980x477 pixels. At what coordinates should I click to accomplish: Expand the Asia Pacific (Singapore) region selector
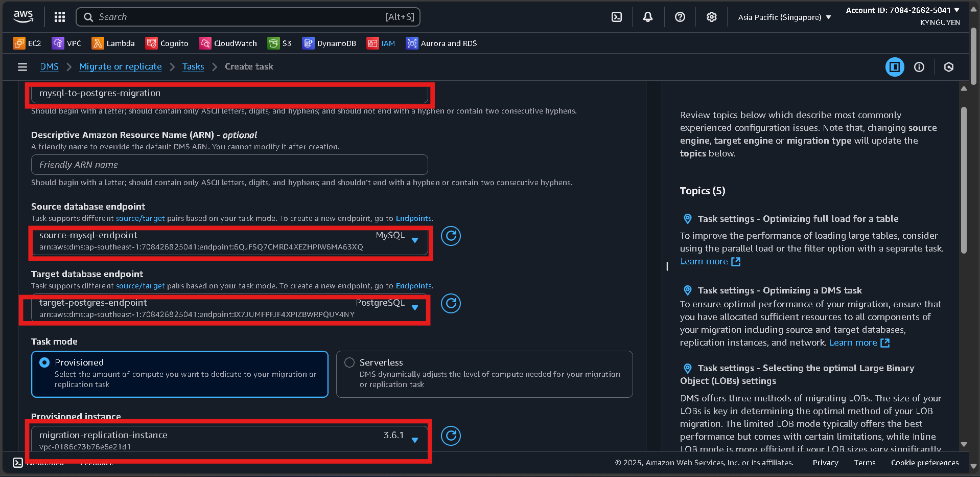coord(783,16)
